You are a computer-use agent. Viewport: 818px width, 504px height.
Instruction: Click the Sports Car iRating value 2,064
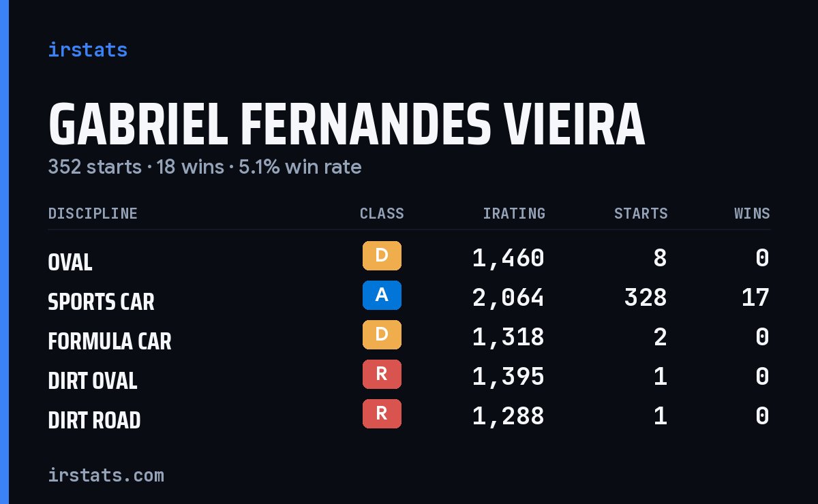[509, 298]
